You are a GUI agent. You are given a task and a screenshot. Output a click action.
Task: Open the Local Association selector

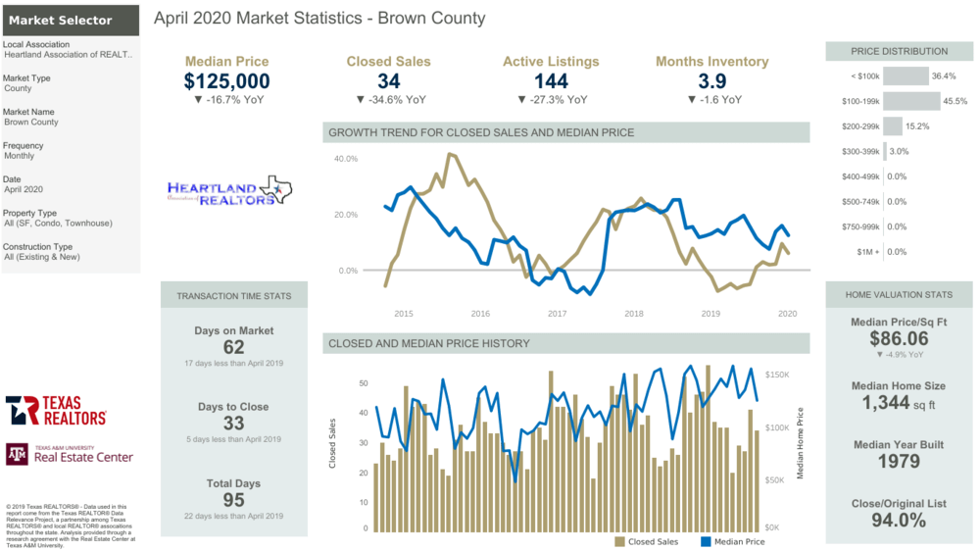[x=70, y=49]
